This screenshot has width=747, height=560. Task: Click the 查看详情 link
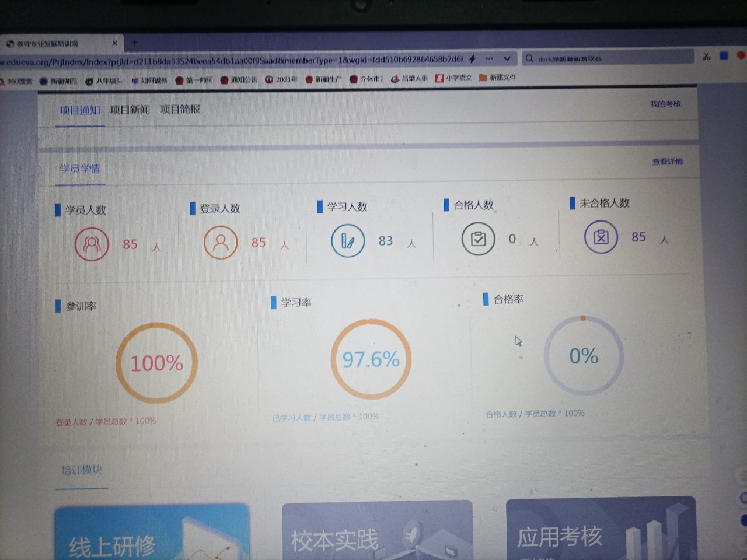(x=667, y=162)
